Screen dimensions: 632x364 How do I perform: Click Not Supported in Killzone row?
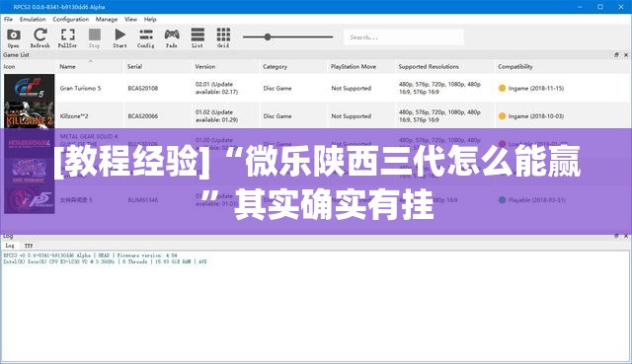pos(352,116)
